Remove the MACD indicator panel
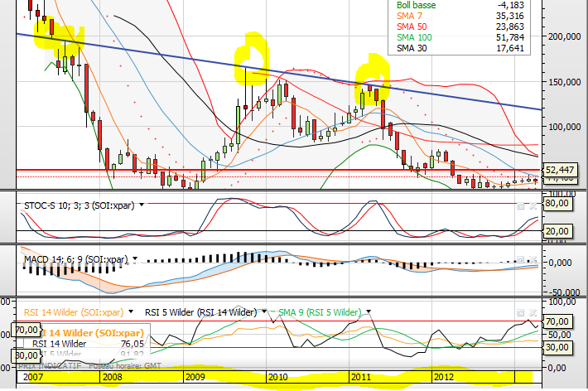The image size is (588, 391). 533,259
